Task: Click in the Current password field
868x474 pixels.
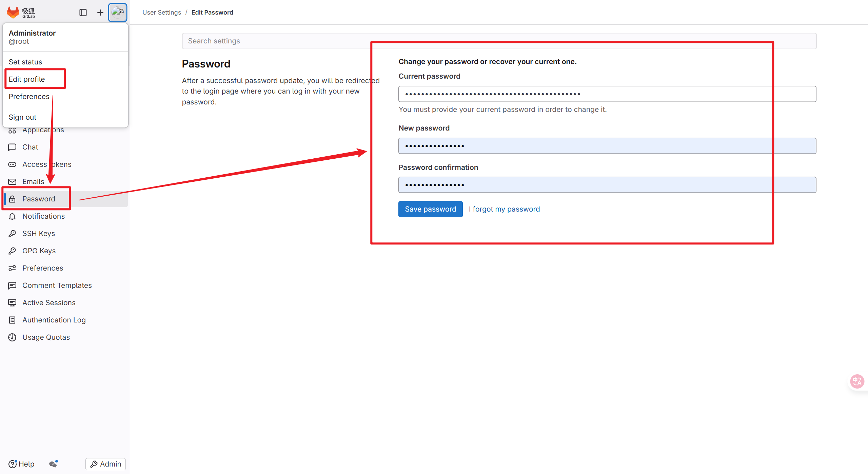Action: point(607,94)
